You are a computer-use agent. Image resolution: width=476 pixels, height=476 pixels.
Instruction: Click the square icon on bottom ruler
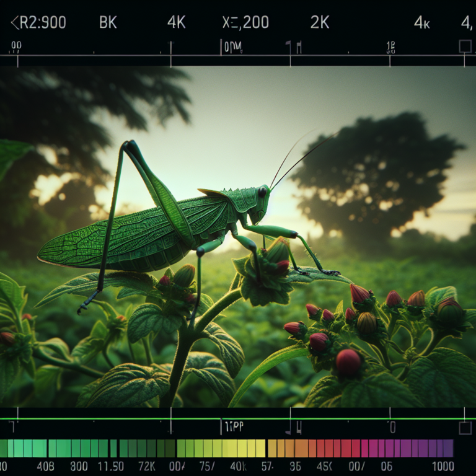pyautogui.click(x=465, y=428)
